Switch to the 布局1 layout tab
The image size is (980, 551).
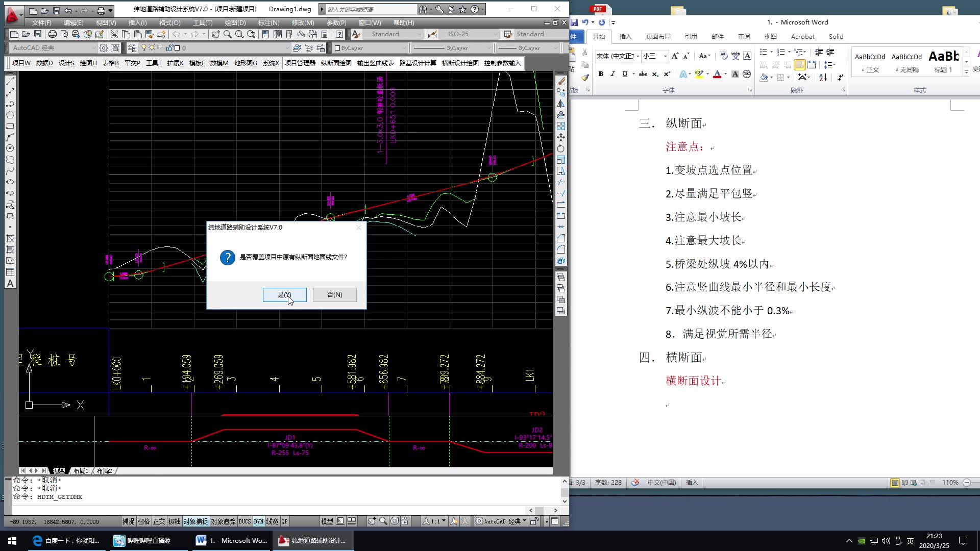click(80, 471)
